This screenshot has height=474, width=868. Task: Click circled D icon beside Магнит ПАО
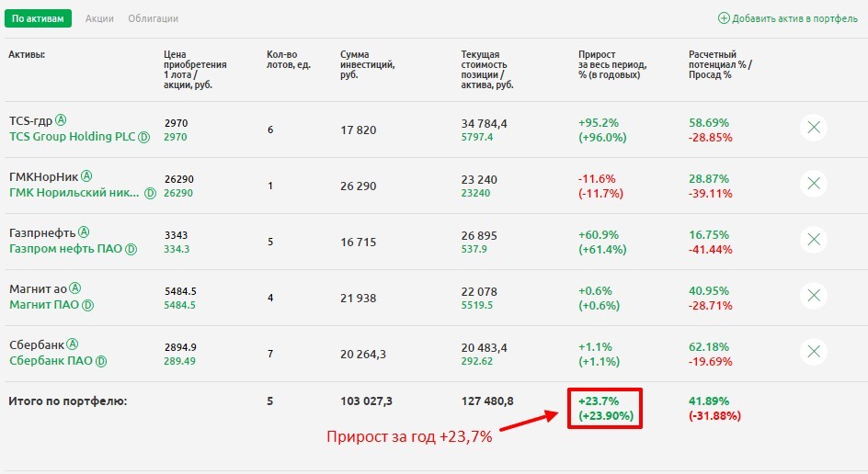(88, 305)
